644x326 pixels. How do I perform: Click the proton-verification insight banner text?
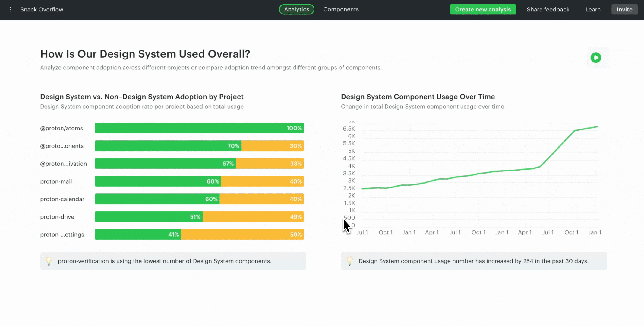[x=164, y=261]
